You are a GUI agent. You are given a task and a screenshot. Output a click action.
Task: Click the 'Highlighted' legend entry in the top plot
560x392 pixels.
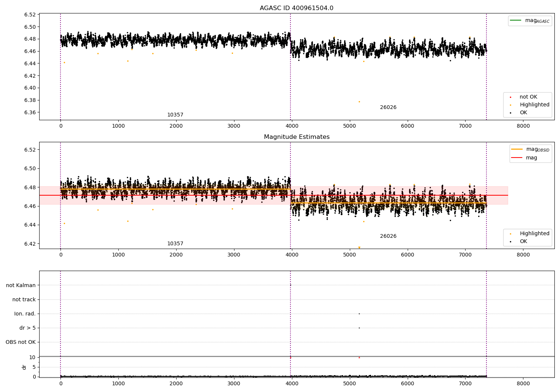(x=530, y=105)
